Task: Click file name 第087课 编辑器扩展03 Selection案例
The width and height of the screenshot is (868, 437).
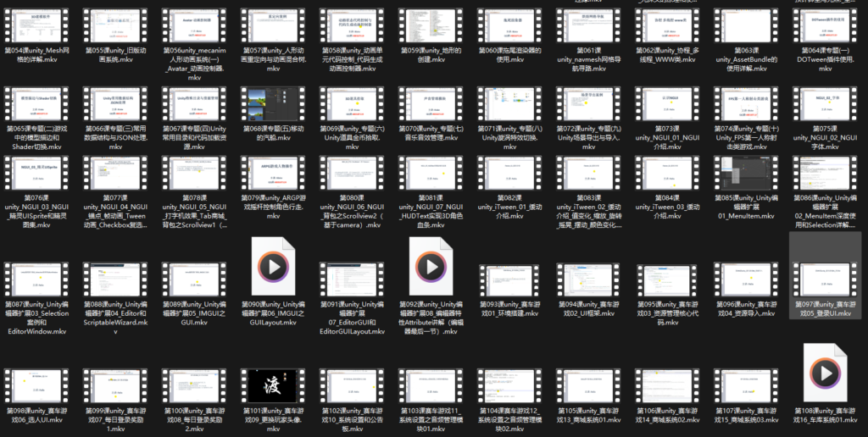Action: pos(36,318)
